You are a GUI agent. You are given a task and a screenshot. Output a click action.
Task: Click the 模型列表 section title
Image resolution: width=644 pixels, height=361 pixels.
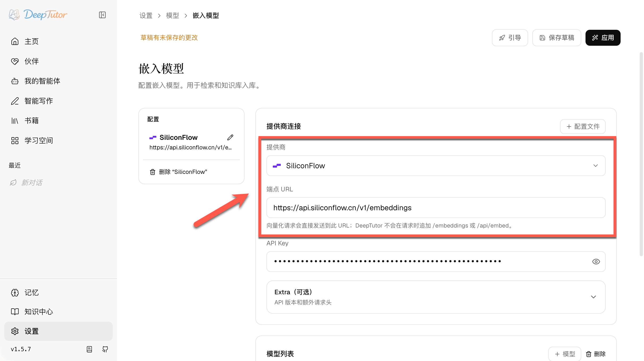pos(280,354)
